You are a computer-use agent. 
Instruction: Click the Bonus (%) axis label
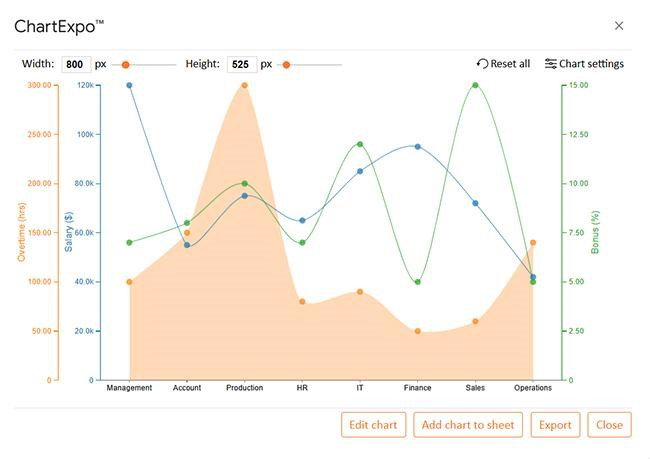pyautogui.click(x=595, y=232)
